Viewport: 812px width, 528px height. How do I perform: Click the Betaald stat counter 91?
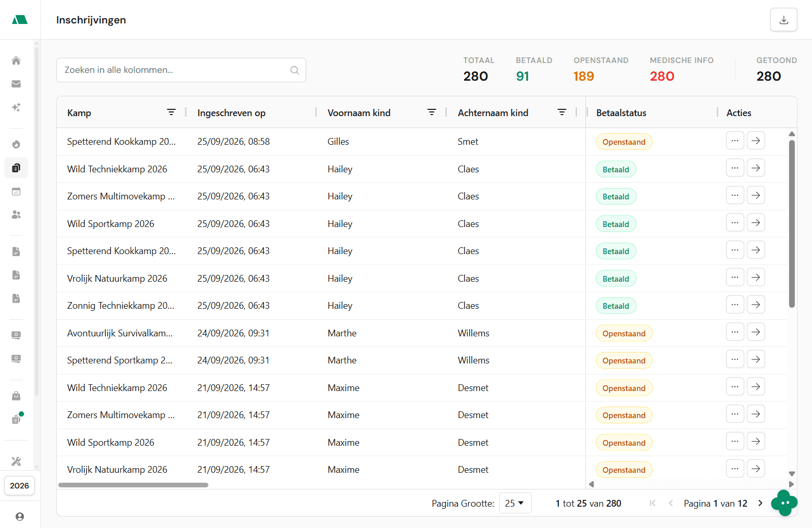(522, 77)
